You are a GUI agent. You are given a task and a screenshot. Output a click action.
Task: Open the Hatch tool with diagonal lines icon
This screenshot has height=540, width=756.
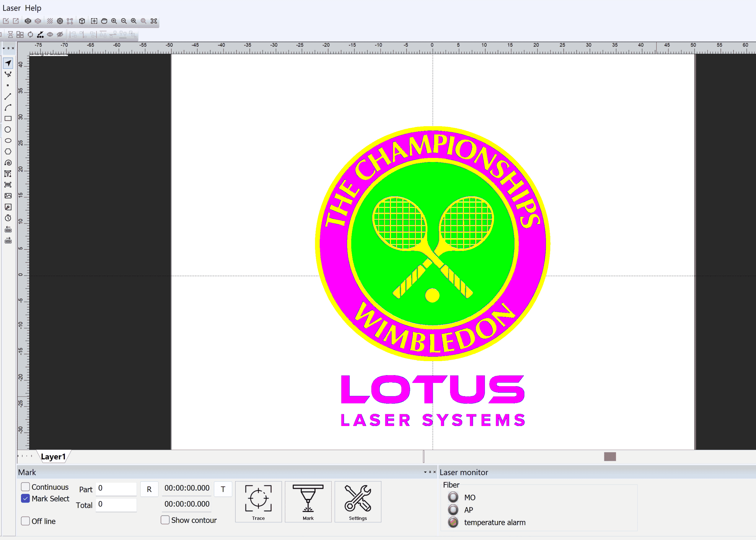click(x=50, y=21)
